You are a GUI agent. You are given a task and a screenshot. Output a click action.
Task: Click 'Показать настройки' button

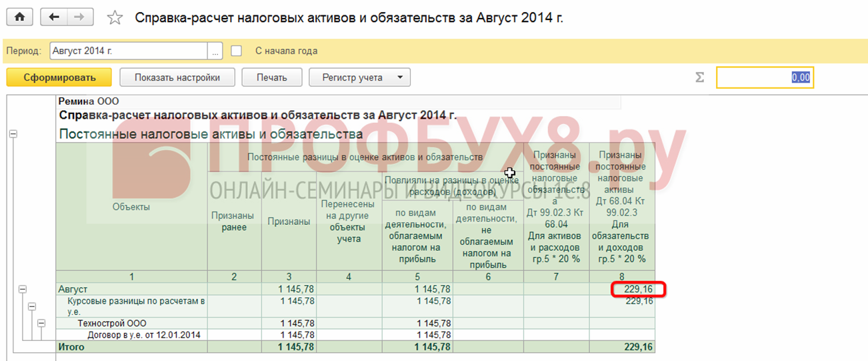(x=177, y=77)
